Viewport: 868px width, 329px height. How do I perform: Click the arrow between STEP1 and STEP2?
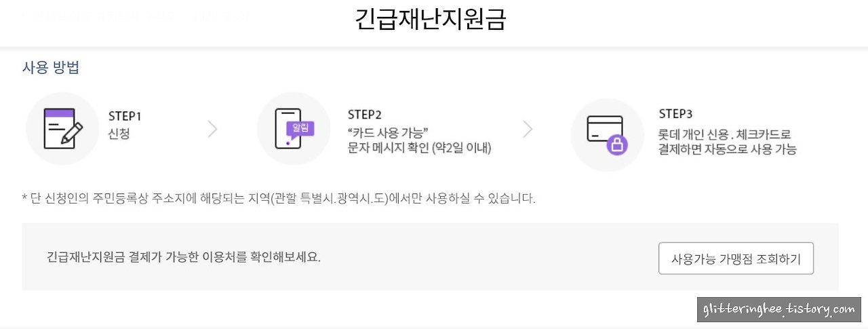(x=212, y=129)
